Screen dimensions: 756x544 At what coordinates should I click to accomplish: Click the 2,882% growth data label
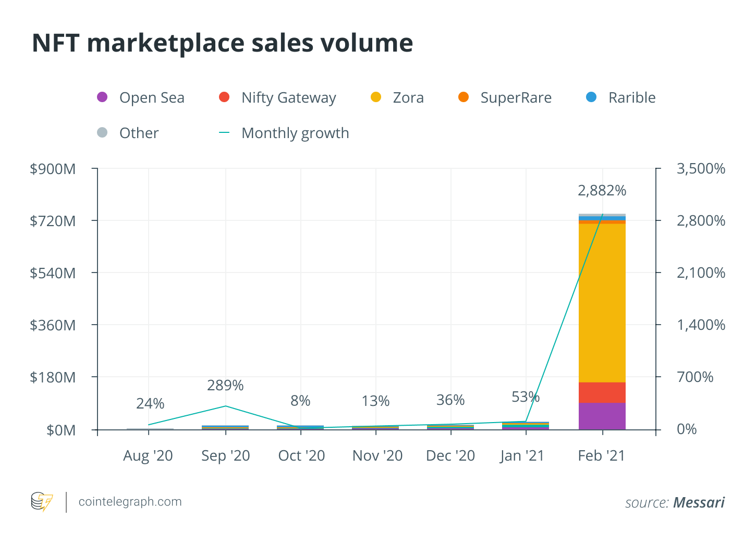[602, 191]
